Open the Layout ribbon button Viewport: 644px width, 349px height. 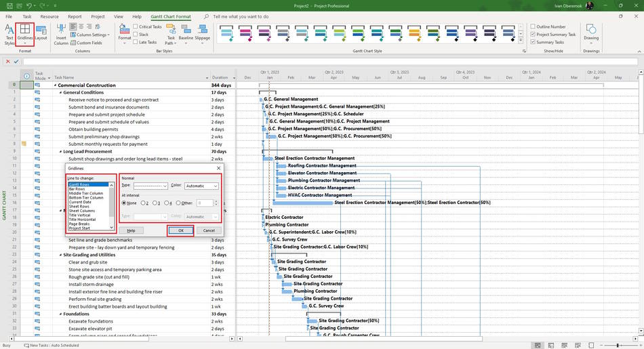click(x=41, y=33)
